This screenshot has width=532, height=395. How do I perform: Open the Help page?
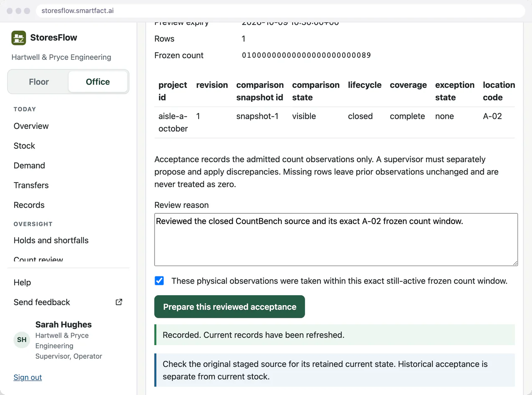22,282
